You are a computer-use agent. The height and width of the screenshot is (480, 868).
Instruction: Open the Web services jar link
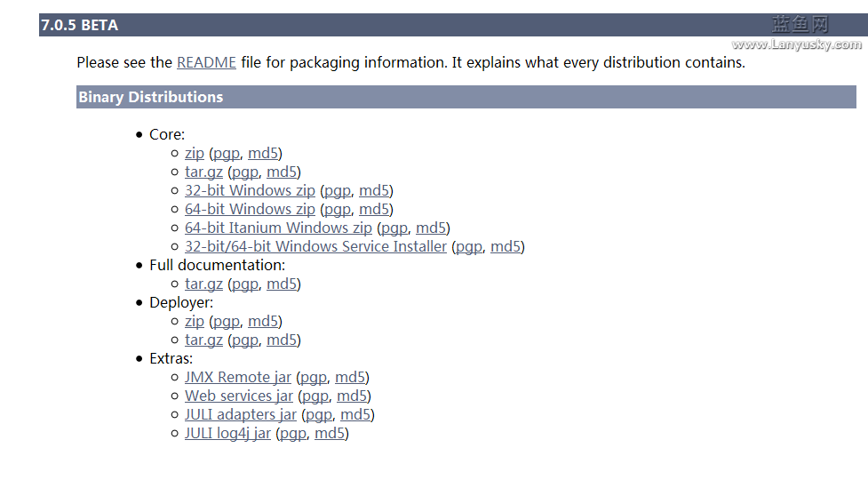tap(239, 396)
